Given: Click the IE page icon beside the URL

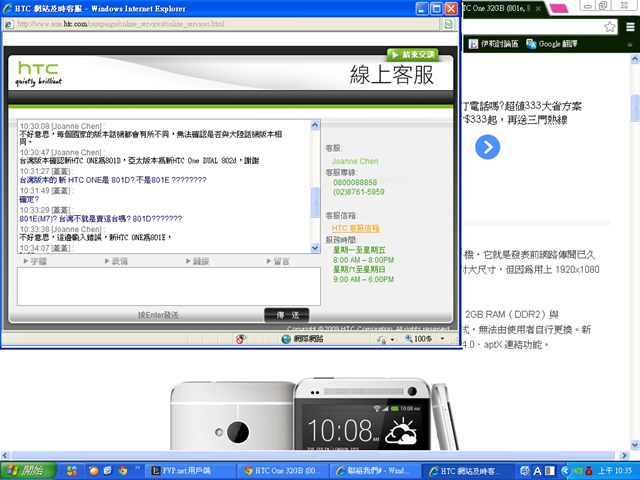Looking at the screenshot, I should [9, 24].
